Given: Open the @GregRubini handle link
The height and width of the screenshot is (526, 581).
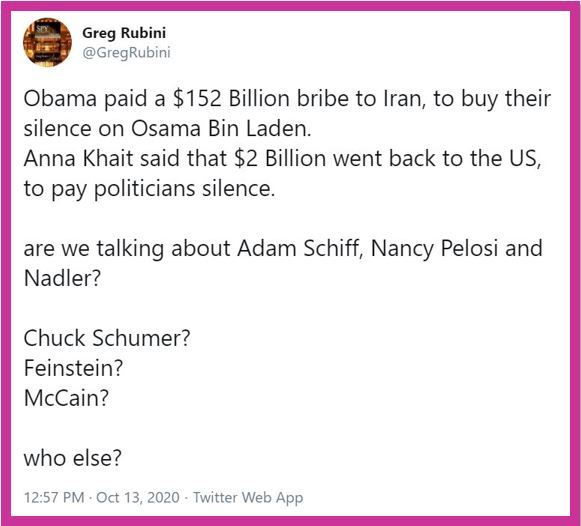Looking at the screenshot, I should pyautogui.click(x=126, y=52).
